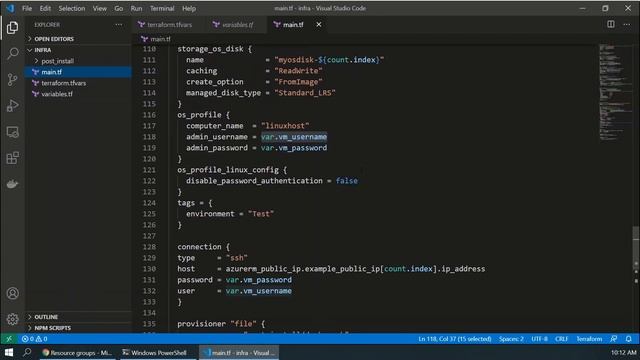Screen dimensions: 640x360
Task: Open the Terminal menu
Action: point(162,8)
